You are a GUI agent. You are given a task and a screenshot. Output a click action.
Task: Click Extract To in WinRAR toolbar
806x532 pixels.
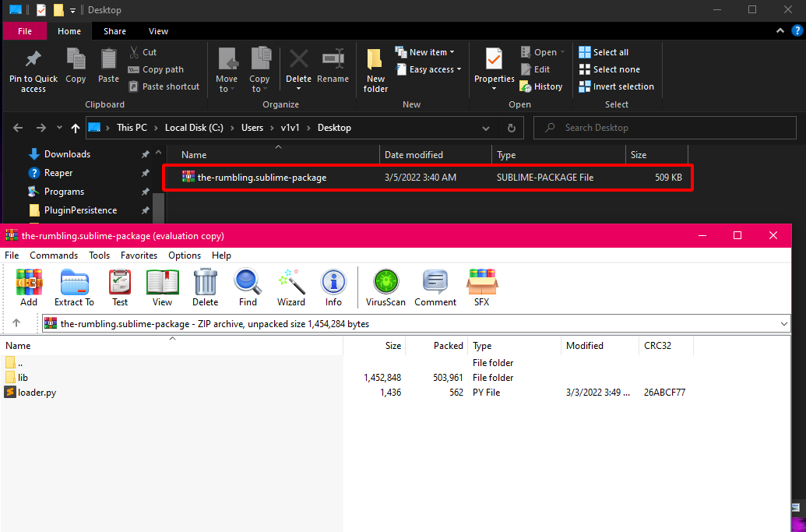[x=75, y=287]
